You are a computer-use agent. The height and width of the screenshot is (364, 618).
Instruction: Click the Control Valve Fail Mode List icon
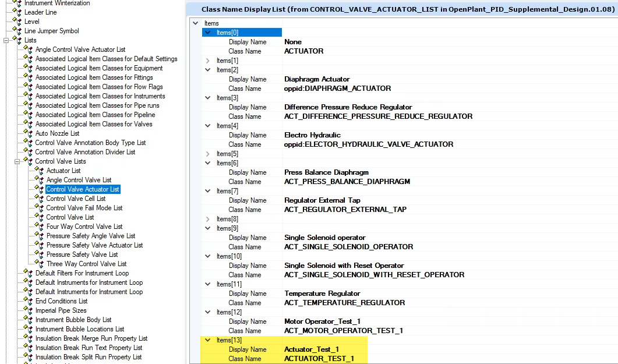(40, 208)
